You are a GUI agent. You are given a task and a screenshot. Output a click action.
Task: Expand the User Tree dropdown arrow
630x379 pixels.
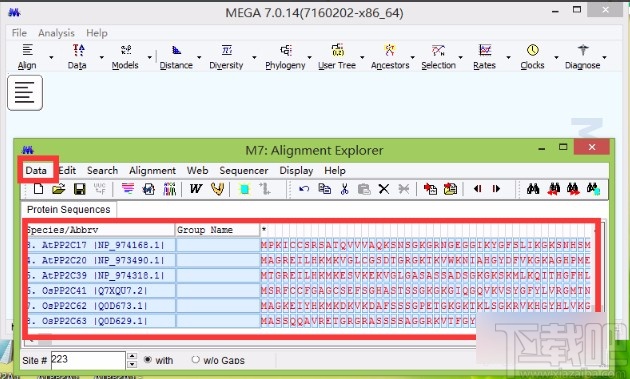click(362, 57)
